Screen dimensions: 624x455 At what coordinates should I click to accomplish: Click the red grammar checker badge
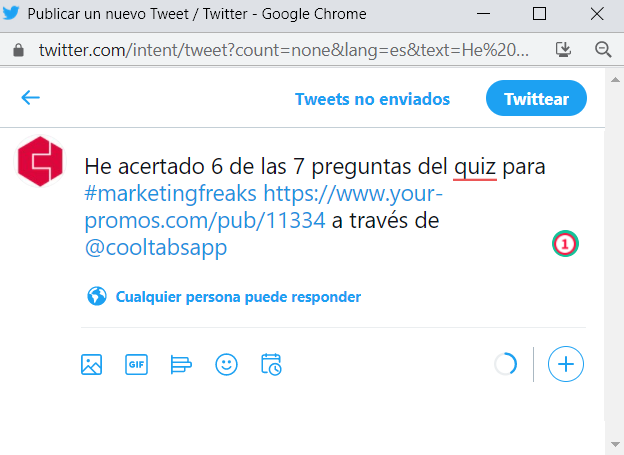(565, 244)
